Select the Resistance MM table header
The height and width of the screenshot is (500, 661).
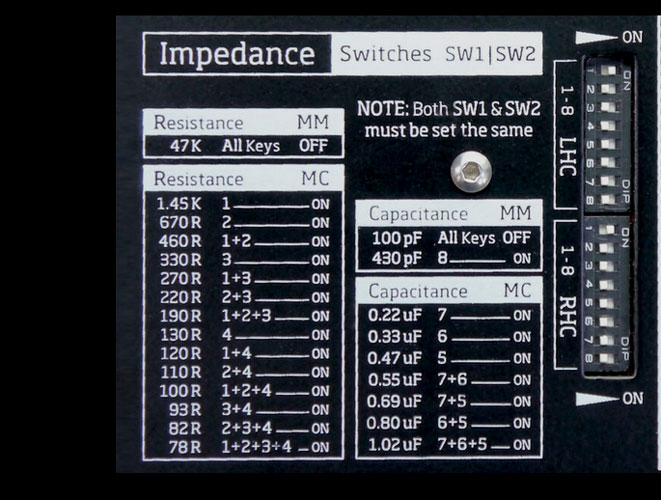[243, 123]
